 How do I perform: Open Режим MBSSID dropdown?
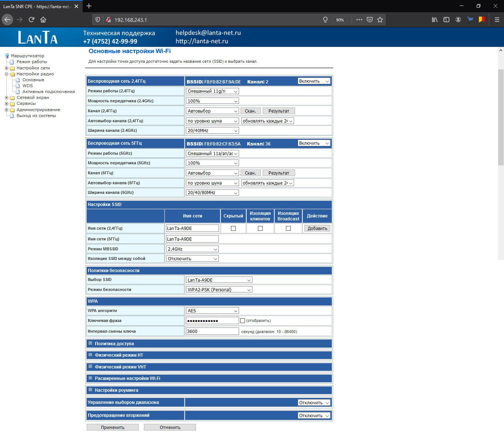(x=192, y=249)
